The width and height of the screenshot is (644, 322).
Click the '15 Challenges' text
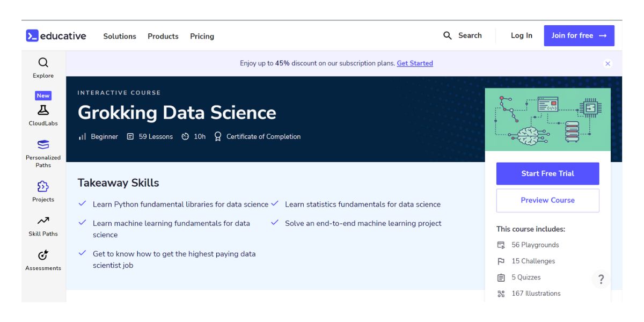(x=533, y=261)
